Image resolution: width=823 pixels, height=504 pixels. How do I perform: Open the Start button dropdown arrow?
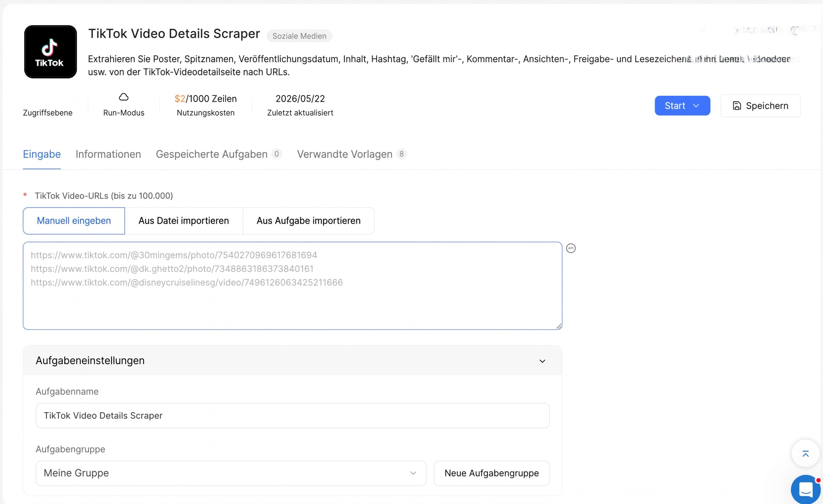696,106
